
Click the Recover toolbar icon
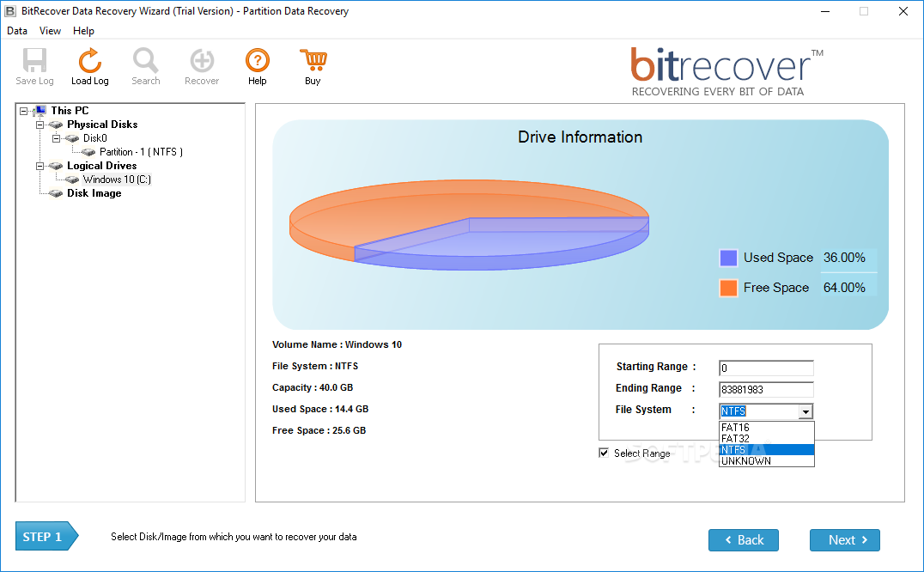[202, 60]
